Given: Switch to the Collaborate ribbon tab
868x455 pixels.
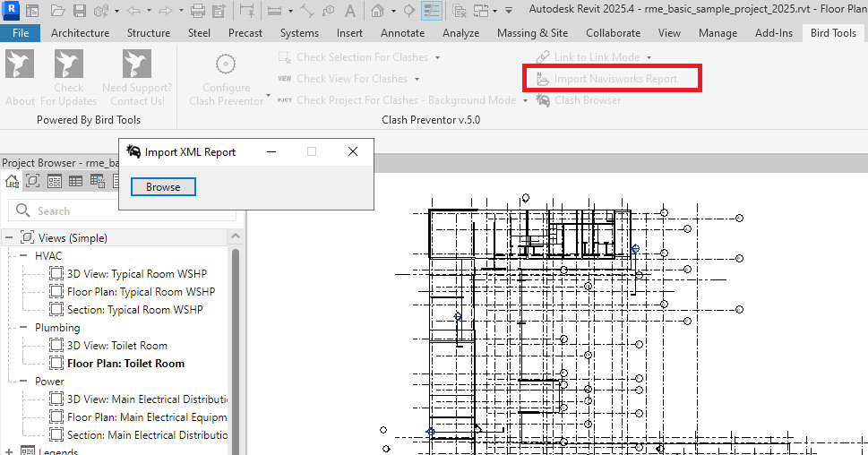Looking at the screenshot, I should (614, 32).
